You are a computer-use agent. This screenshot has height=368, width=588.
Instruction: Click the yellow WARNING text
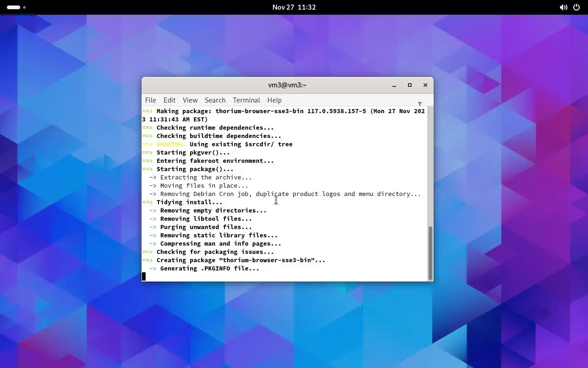pyautogui.click(x=171, y=144)
